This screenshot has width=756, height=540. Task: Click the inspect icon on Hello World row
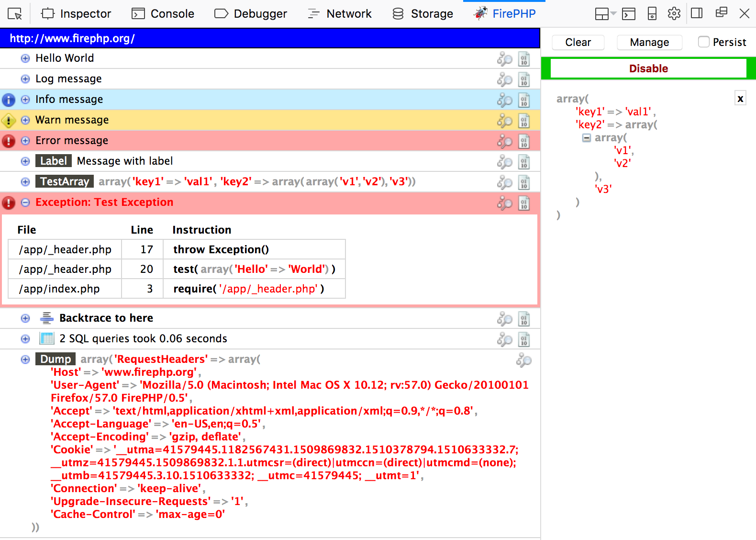tap(504, 59)
